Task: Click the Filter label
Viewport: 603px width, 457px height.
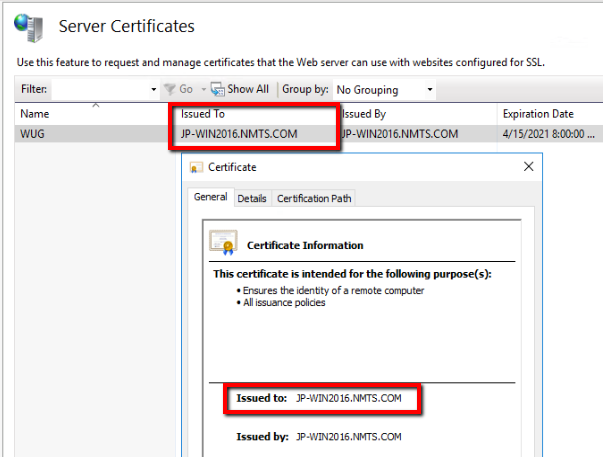Action: click(34, 89)
